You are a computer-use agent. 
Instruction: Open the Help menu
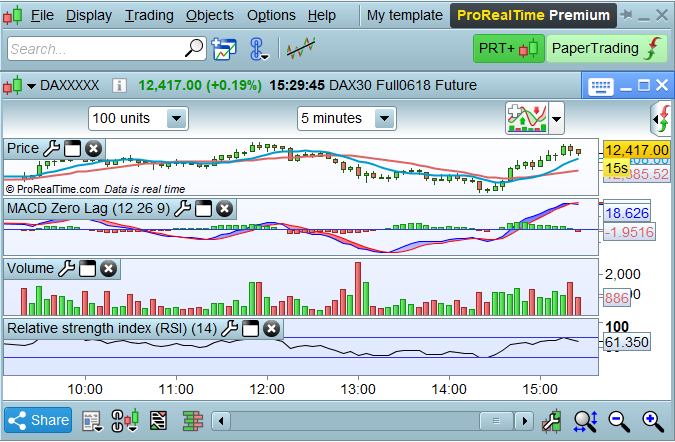tap(322, 15)
